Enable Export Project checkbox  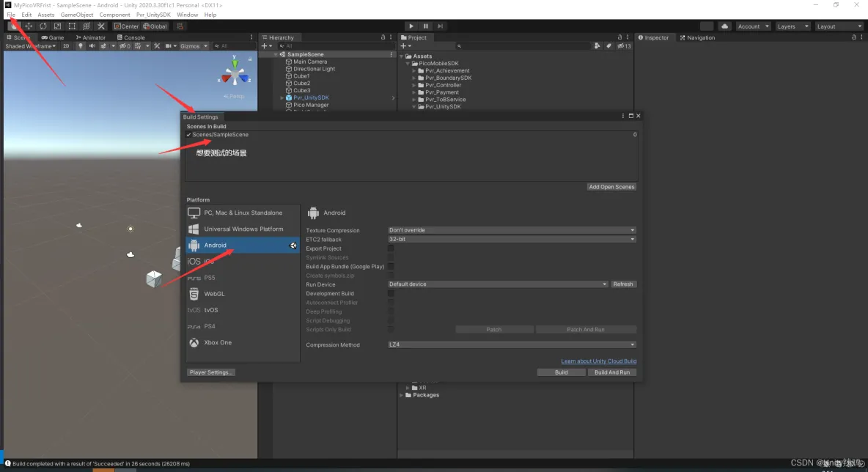pos(390,248)
